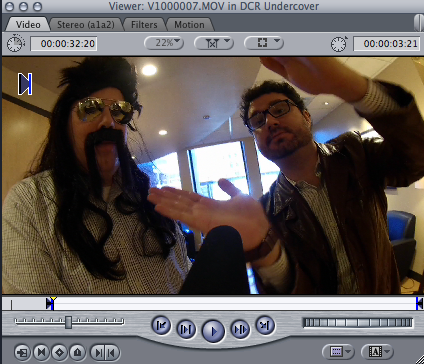This screenshot has width=424, height=364.
Task: Switch to the Filters tab
Action: (144, 25)
